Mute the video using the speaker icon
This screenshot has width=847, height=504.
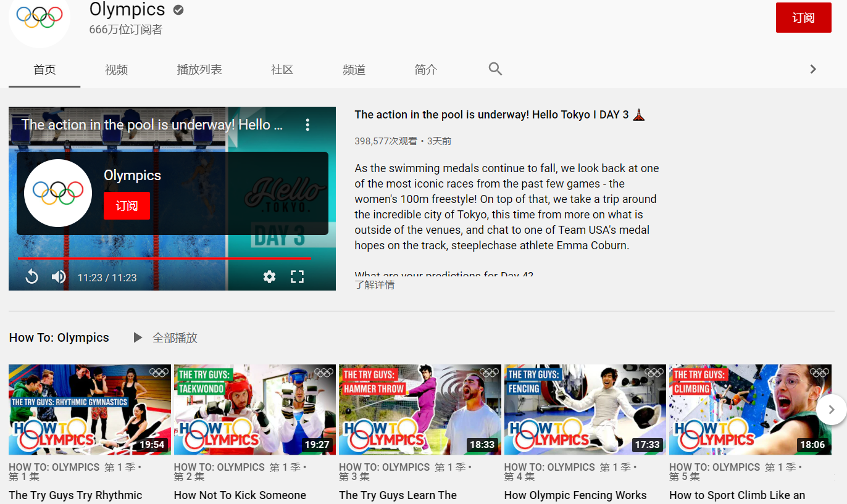(x=59, y=277)
